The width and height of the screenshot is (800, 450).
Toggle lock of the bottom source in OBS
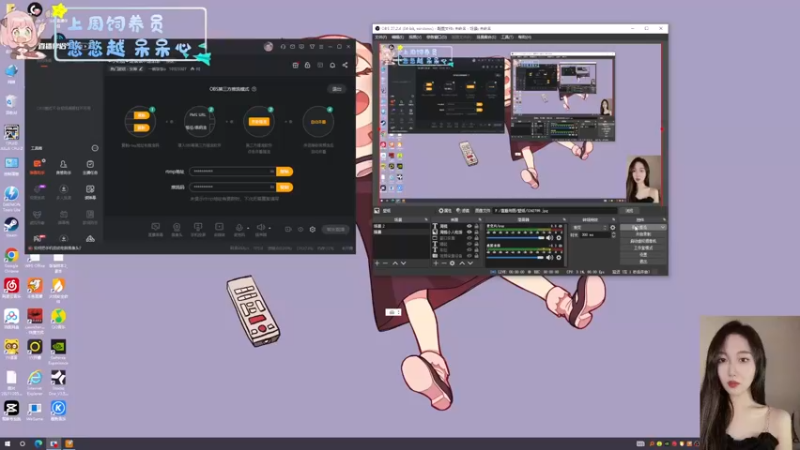tap(476, 256)
